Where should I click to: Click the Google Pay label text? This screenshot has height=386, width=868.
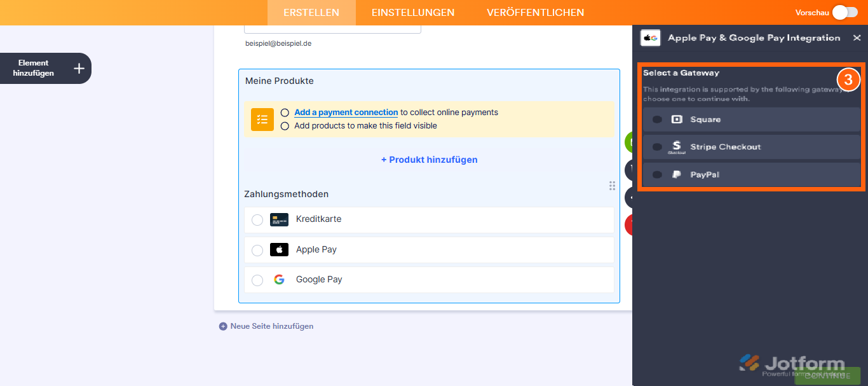(319, 280)
